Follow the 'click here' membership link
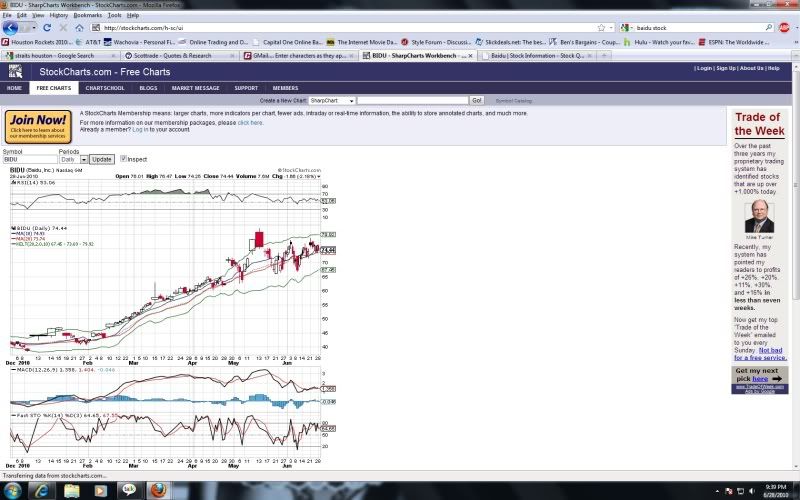The width and height of the screenshot is (800, 500). (250, 122)
